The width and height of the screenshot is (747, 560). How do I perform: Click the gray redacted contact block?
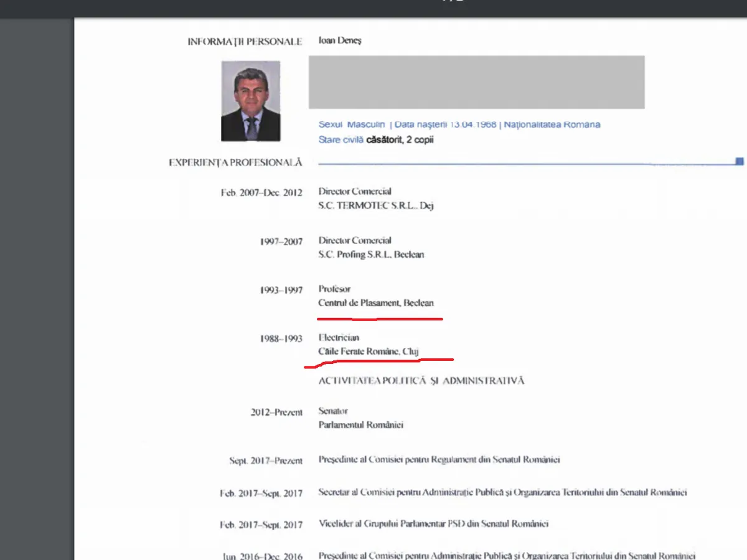point(476,82)
